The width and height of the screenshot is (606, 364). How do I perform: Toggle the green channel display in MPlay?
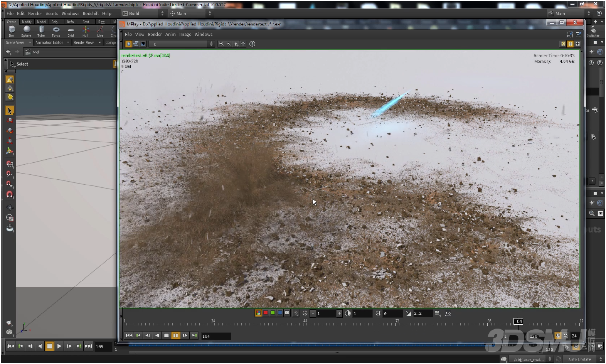click(273, 313)
